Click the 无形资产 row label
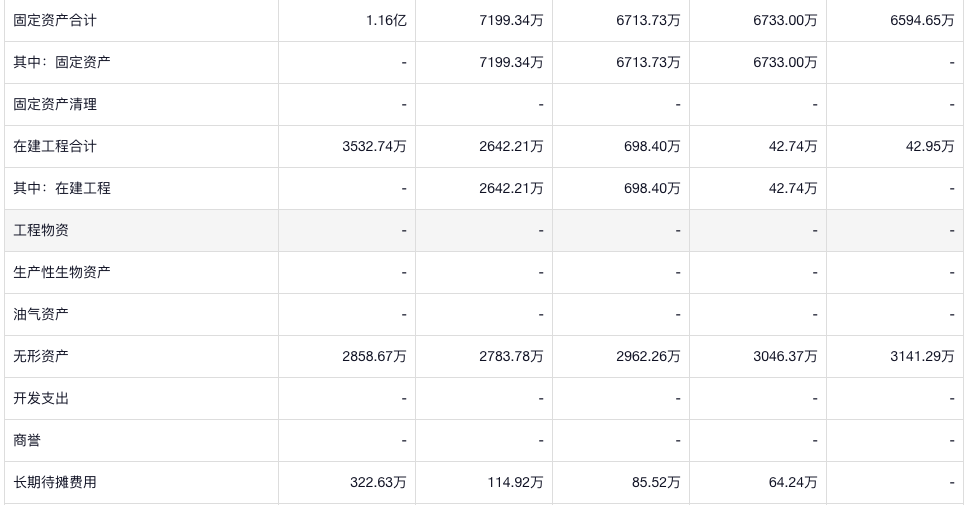 tap(41, 356)
